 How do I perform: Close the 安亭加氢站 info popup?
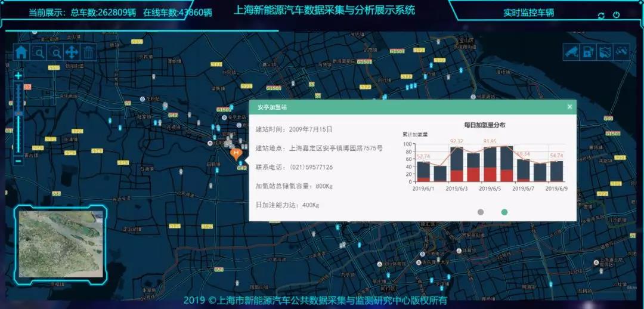pos(569,107)
